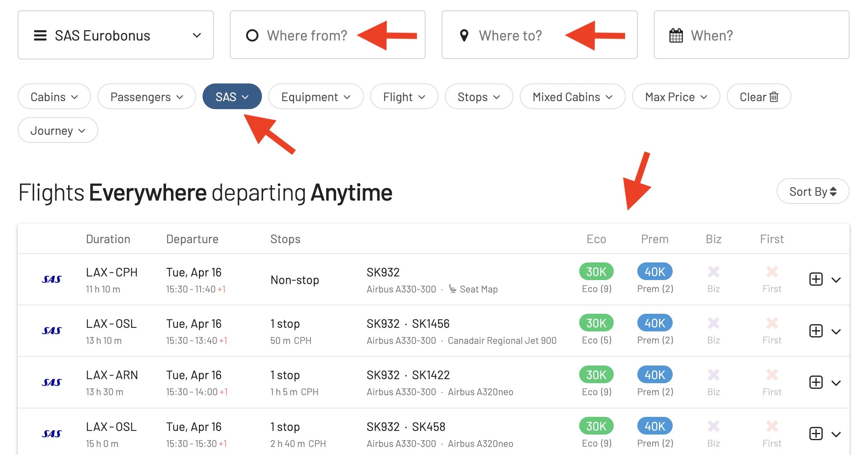Open the SAS Eurobonus program dropdown
Screen dimensions: 868x455
116,35
